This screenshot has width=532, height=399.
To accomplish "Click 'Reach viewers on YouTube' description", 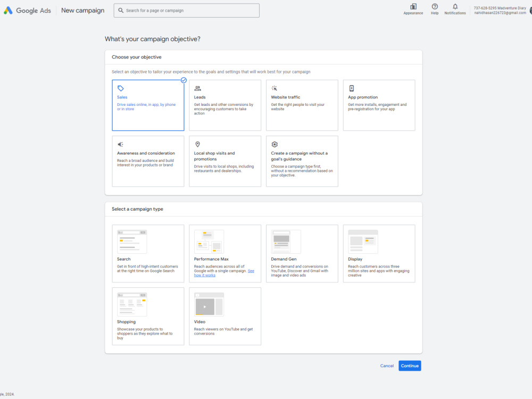I will (x=223, y=331).
